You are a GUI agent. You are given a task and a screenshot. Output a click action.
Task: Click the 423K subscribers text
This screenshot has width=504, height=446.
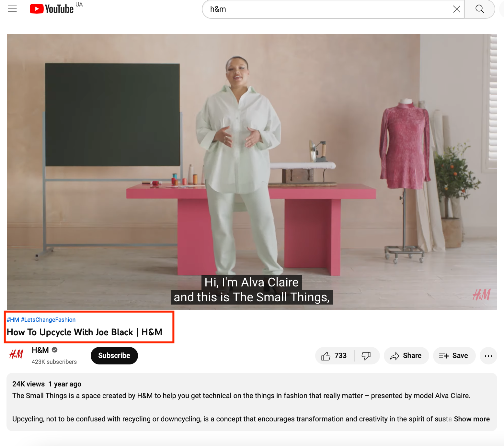(x=54, y=362)
